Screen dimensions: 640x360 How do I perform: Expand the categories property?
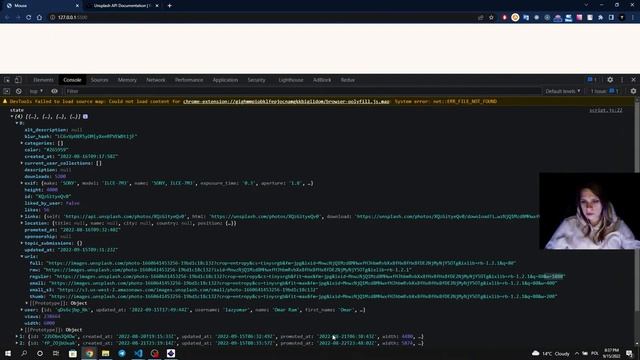coord(22,143)
